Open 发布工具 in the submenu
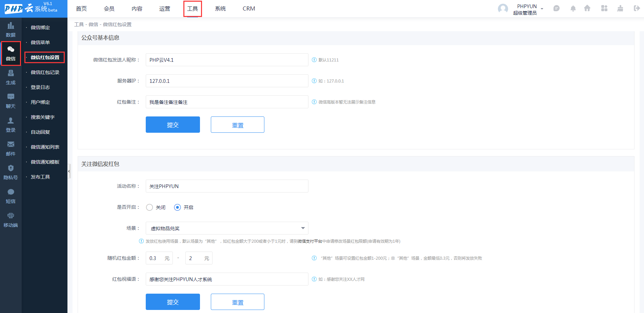Screen dimensions: 644x313 tap(40, 177)
